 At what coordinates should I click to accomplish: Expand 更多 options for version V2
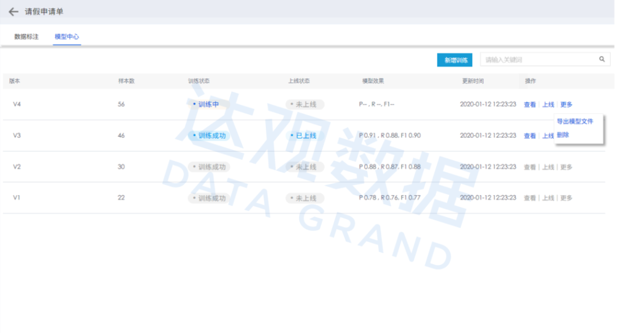coord(566,167)
